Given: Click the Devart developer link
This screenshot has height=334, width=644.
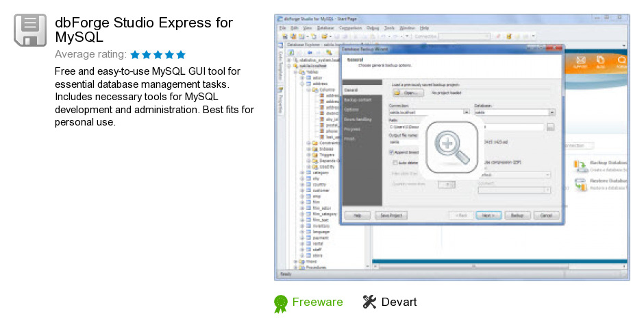Looking at the screenshot, I should (399, 302).
